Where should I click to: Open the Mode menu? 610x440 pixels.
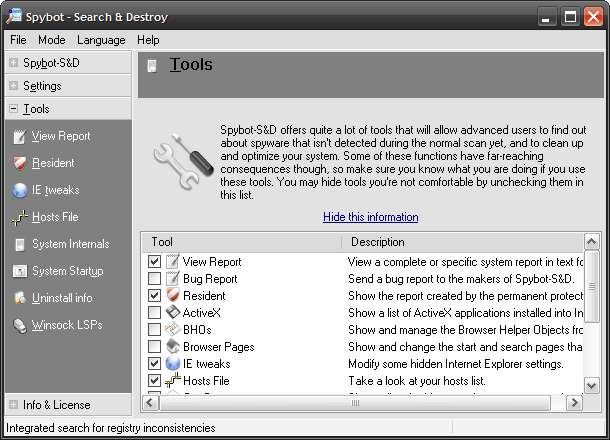pos(51,40)
